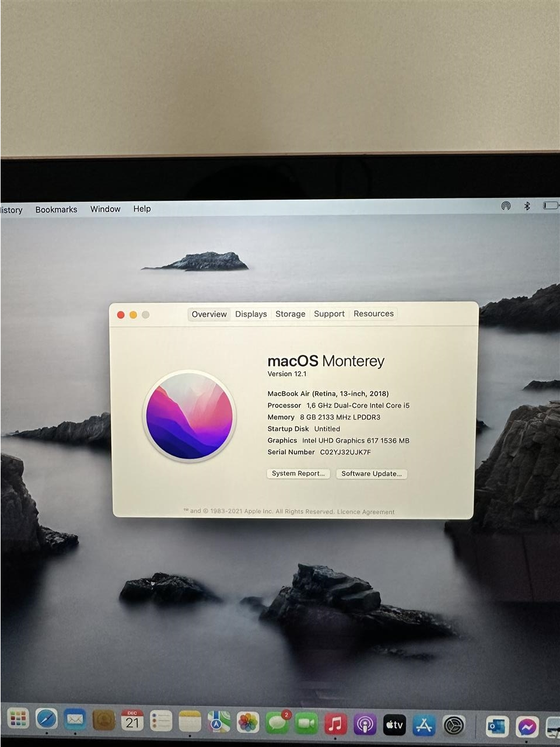Click the processor value '1,6 GHz Dual-Core Intel Core i5'
Viewport: 560px width, 747px height.
click(358, 405)
